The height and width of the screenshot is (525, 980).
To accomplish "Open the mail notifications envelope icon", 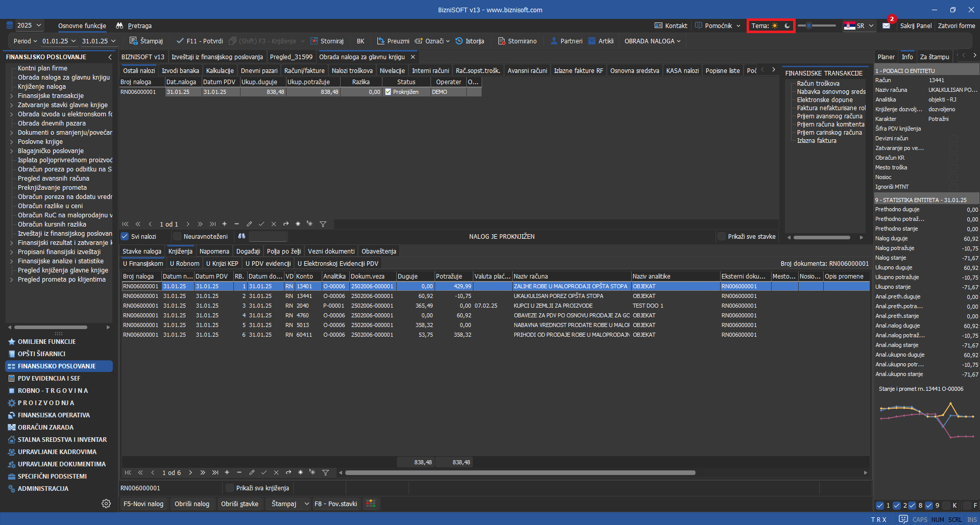I will pyautogui.click(x=886, y=26).
